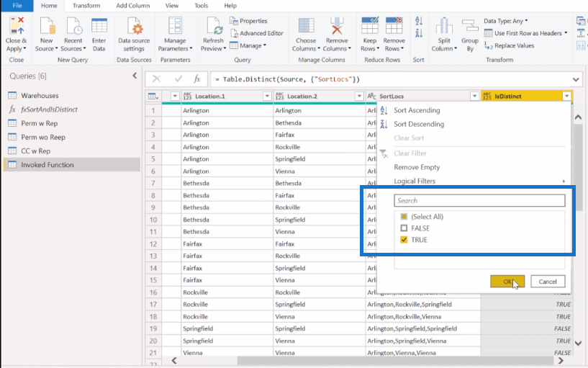
Task: Open query Properties
Action: coord(248,21)
